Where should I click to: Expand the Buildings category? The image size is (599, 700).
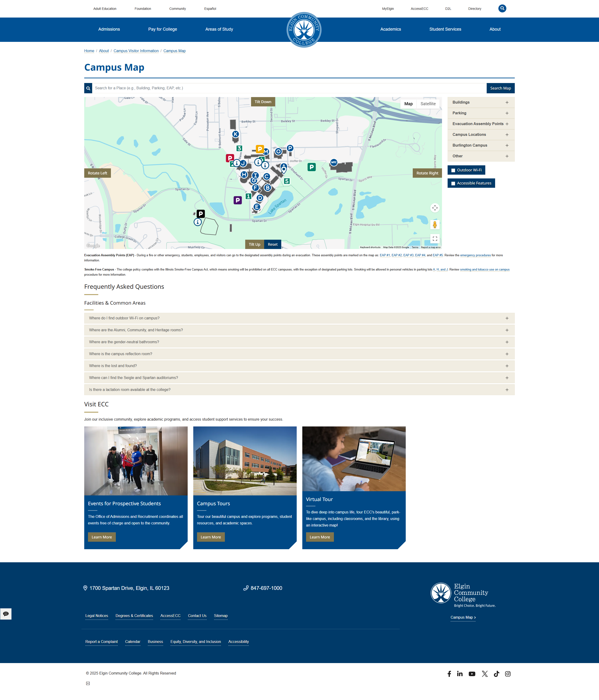coord(481,102)
